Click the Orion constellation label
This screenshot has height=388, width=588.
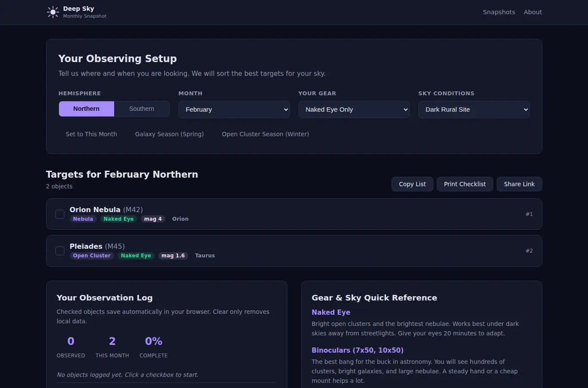180,219
